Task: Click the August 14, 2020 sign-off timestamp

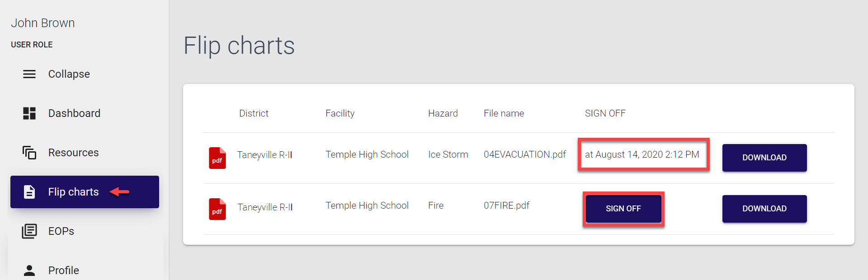Action: (x=642, y=154)
